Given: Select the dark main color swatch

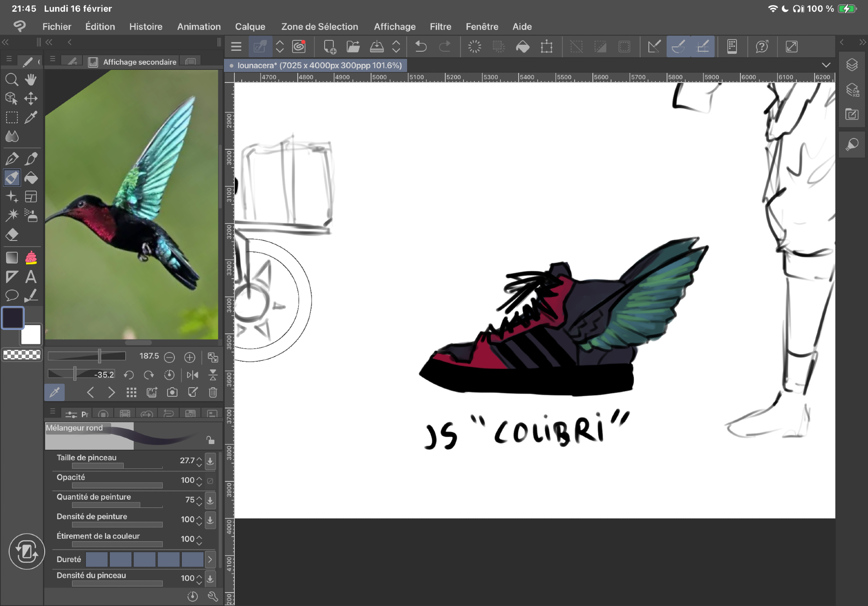Looking at the screenshot, I should [x=13, y=318].
